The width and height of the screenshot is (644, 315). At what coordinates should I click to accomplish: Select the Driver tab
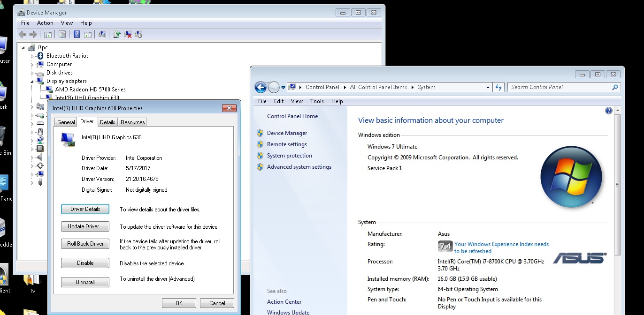tap(87, 121)
